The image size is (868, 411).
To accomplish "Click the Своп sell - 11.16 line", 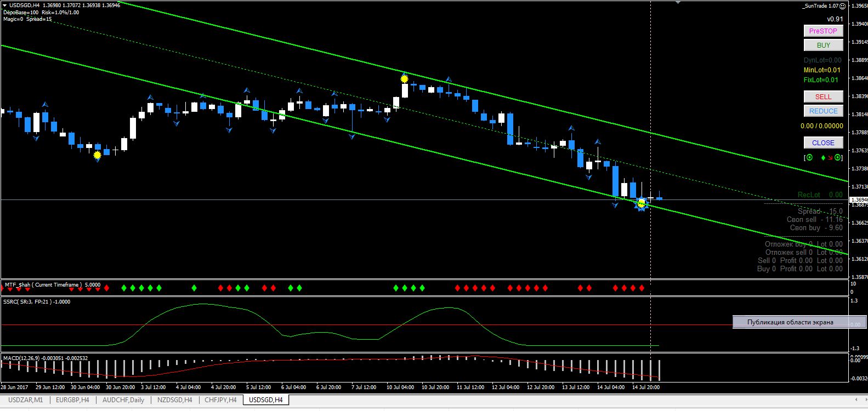I will pos(815,220).
